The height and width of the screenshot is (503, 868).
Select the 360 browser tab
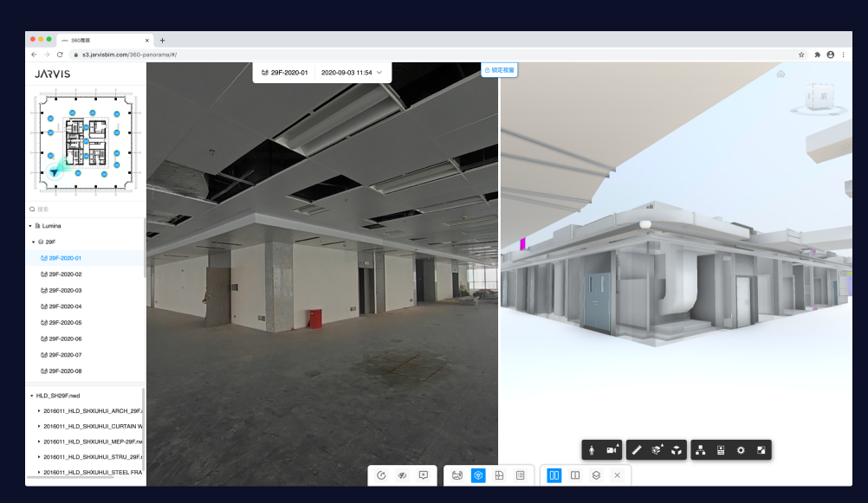105,41
